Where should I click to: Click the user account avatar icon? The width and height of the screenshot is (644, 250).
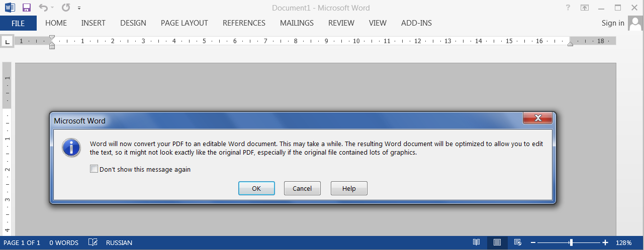636,23
